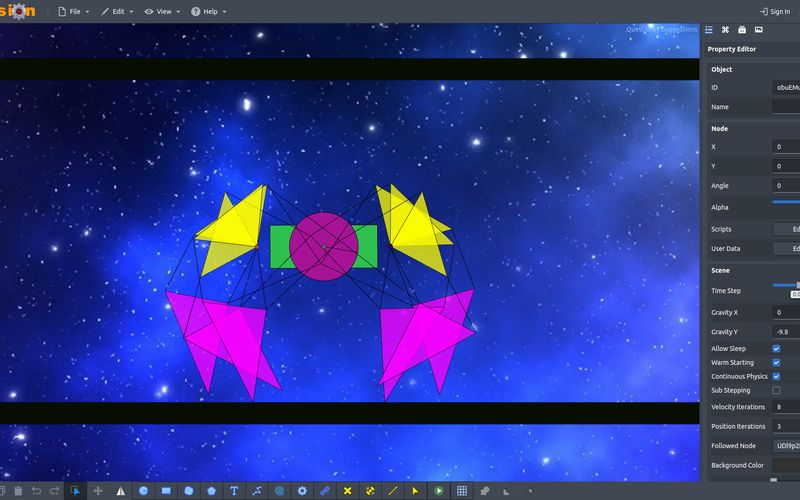Open the command-symbol panel icon

click(725, 30)
